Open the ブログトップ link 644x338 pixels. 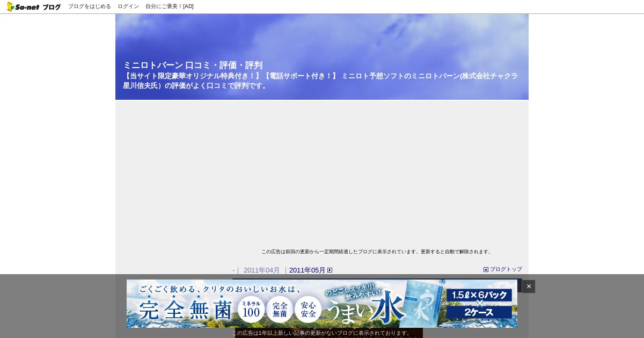506,269
